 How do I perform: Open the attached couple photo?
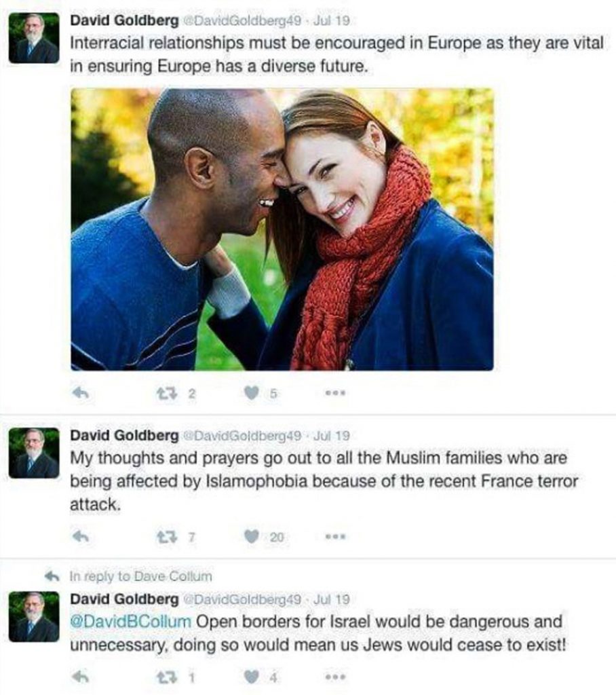(x=282, y=229)
